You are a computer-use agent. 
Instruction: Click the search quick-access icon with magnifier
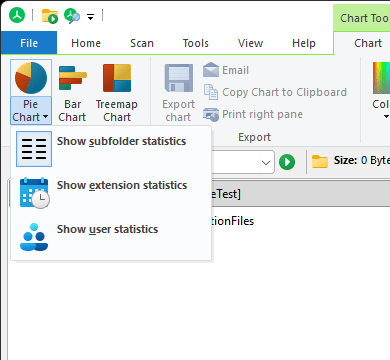coord(72,16)
